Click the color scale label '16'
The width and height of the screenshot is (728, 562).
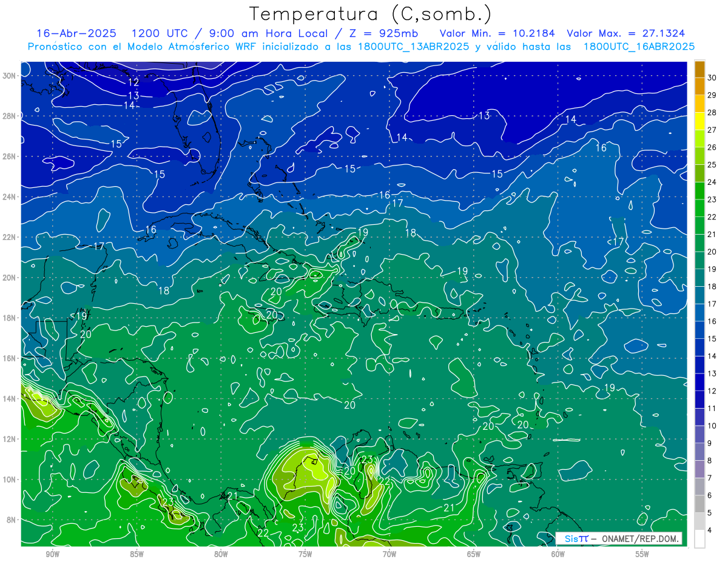pyautogui.click(x=712, y=321)
